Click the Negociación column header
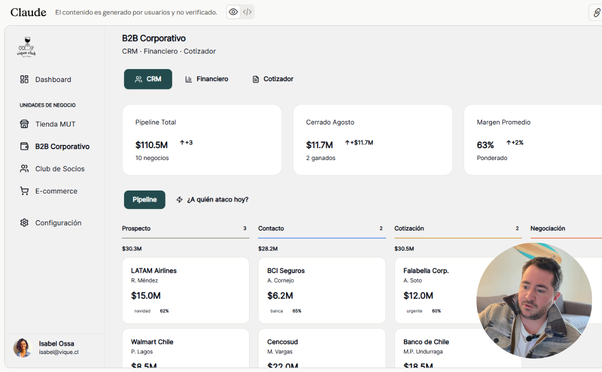The height and width of the screenshot is (372, 602). [548, 228]
